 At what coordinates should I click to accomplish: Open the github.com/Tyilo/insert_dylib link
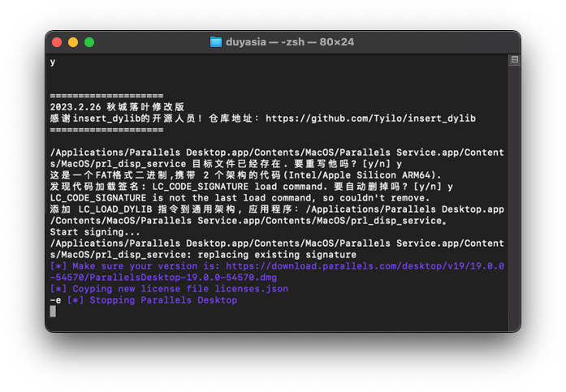(371, 118)
